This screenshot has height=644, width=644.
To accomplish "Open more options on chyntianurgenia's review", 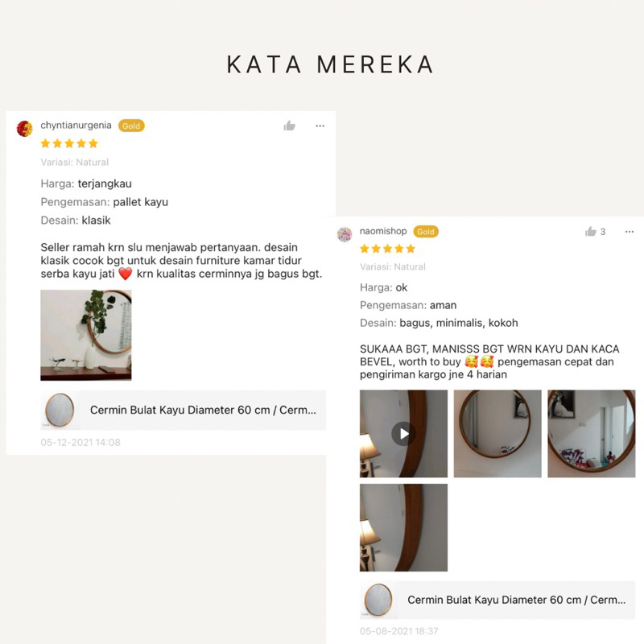I will pos(320,126).
